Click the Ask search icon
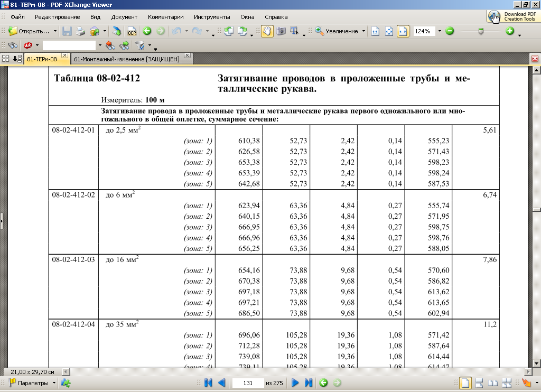The width and height of the screenshot is (541, 392). 28,45
